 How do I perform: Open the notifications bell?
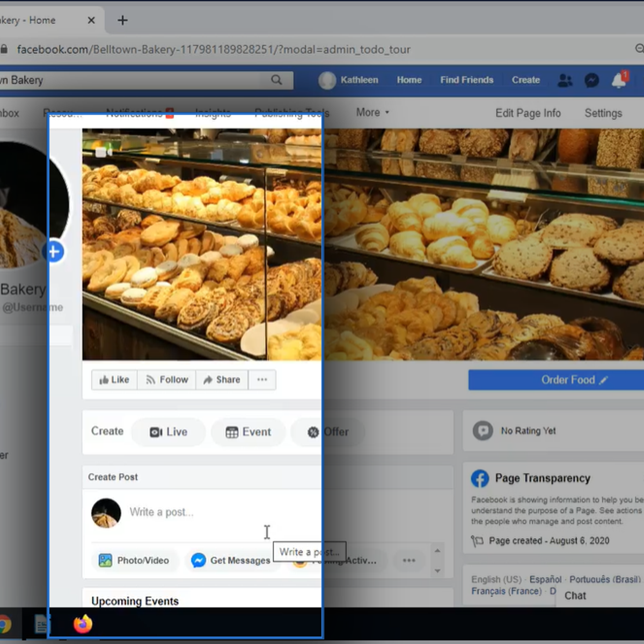(619, 80)
